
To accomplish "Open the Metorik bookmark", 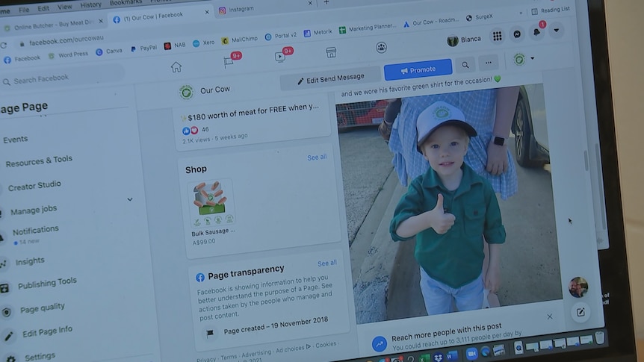I will point(318,32).
